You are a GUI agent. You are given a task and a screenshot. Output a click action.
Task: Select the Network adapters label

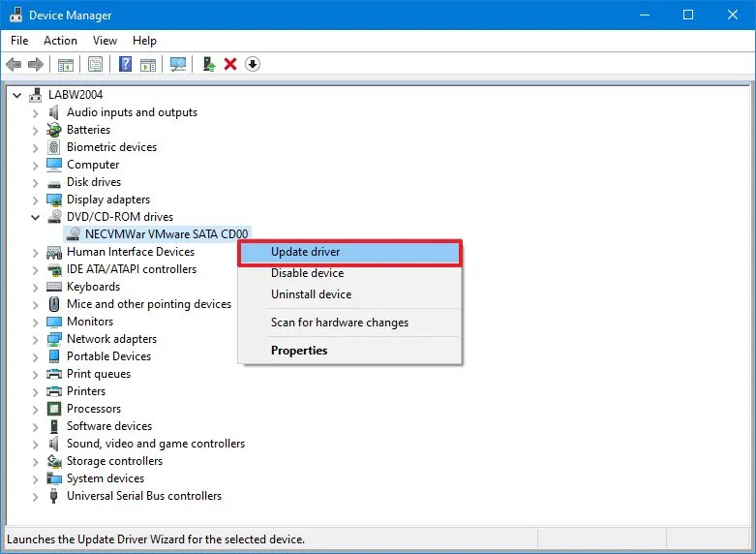click(111, 339)
